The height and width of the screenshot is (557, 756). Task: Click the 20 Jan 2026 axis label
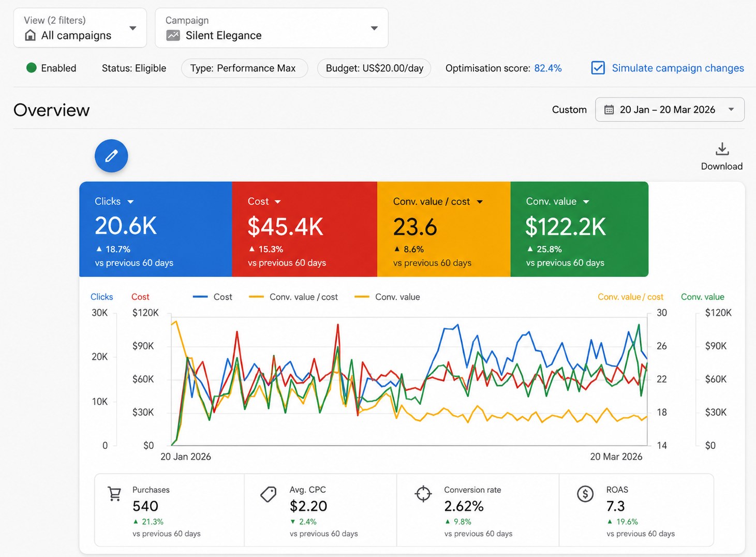[186, 457]
